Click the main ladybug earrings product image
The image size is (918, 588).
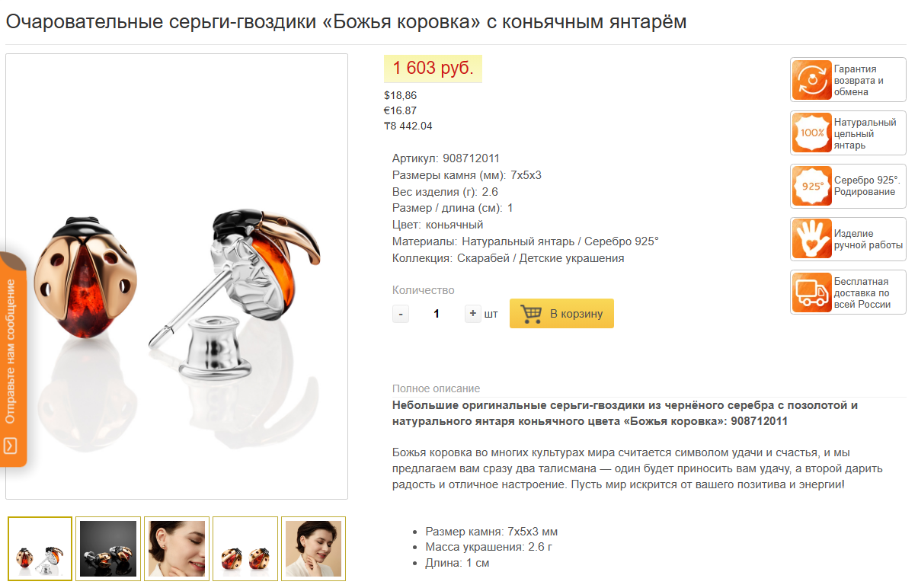click(177, 276)
